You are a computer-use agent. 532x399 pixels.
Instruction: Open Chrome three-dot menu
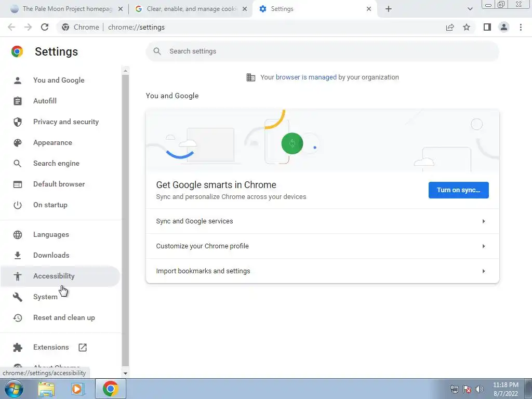tap(521, 27)
